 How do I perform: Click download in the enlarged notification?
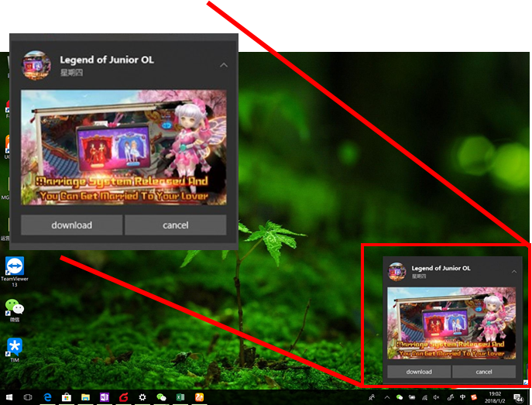click(71, 225)
